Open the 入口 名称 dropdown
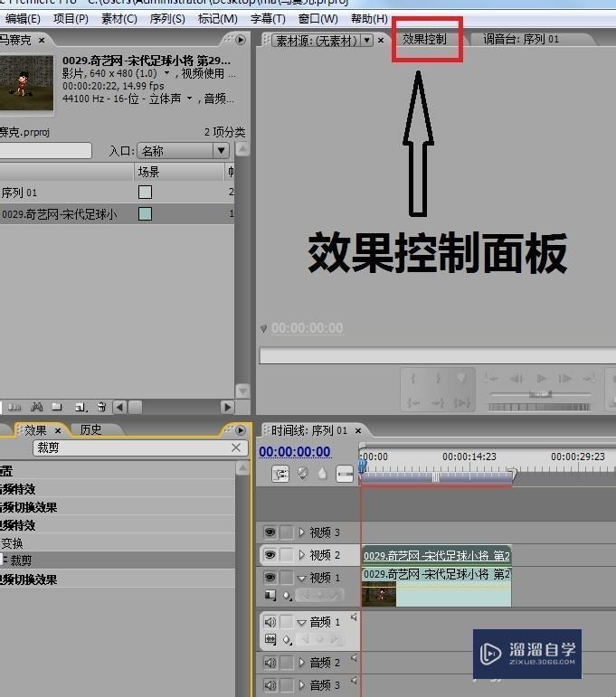Screen dimensions: 616x697 coord(183,151)
